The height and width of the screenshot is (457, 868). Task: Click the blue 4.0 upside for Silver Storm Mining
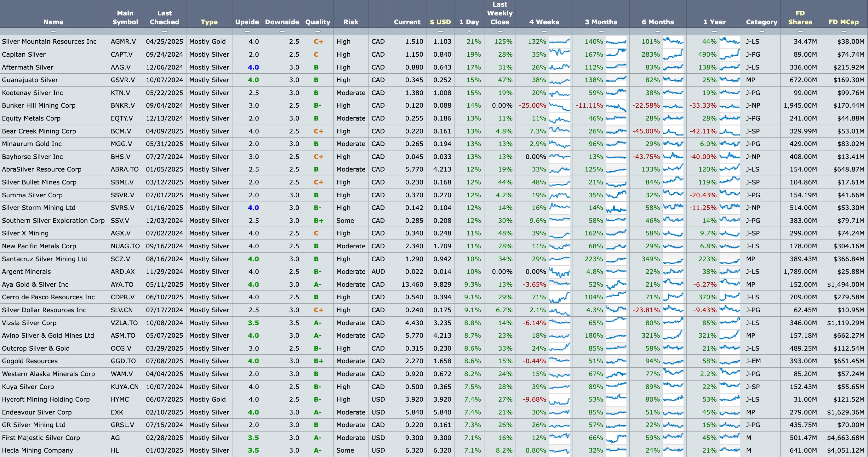254,207
